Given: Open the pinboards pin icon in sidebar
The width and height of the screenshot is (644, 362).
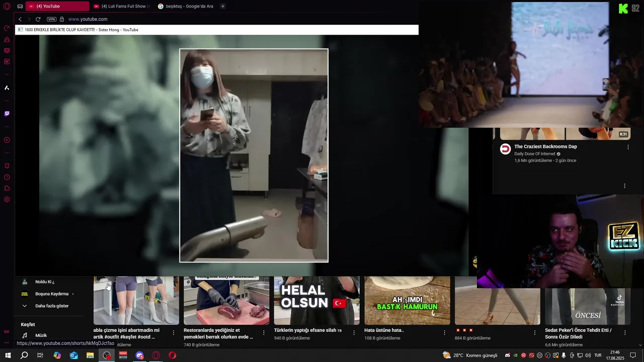Looking at the screenshot, I should point(7,166).
